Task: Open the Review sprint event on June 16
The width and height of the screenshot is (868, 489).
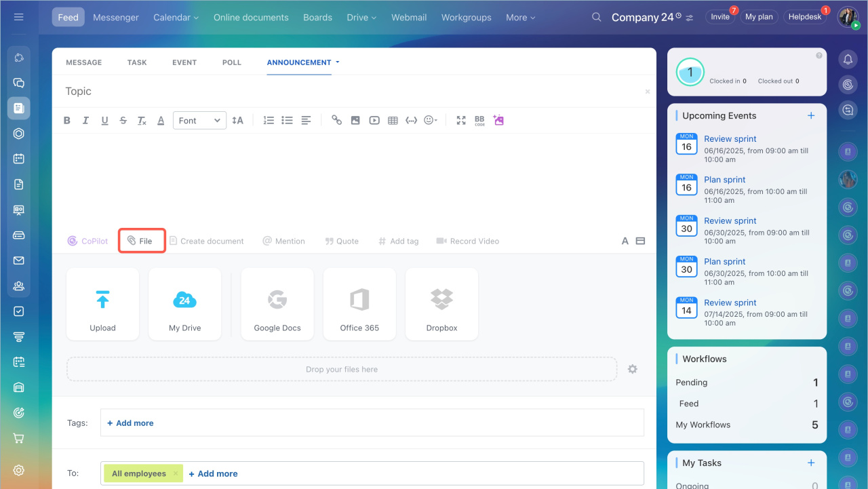Action: 730,139
